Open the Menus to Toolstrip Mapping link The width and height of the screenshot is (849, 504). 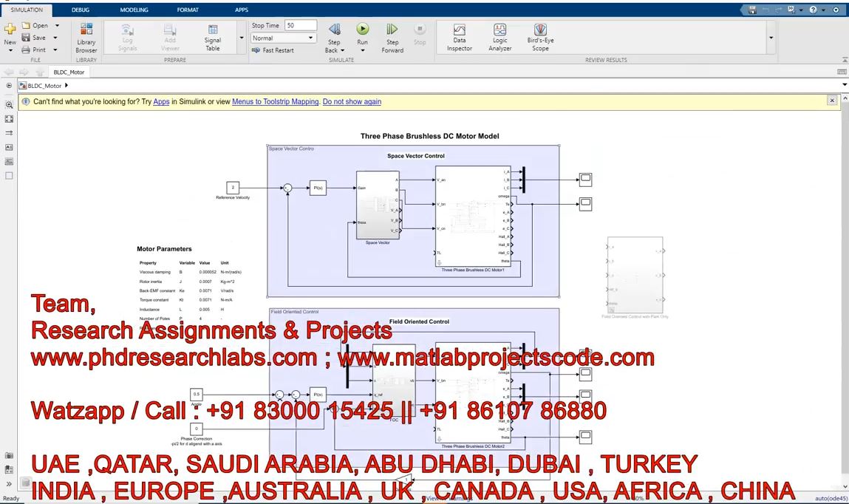[x=275, y=102]
